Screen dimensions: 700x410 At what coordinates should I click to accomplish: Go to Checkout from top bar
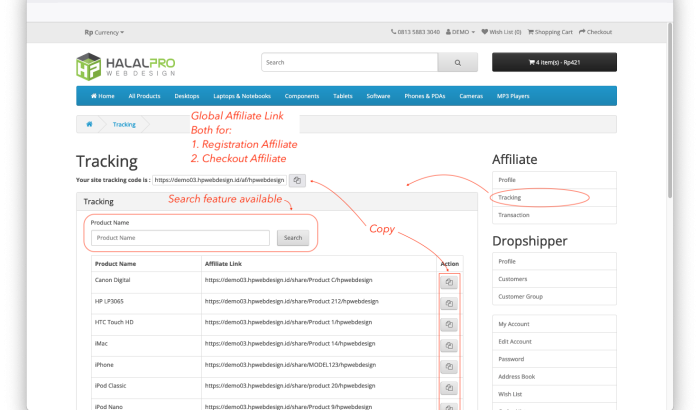point(596,32)
